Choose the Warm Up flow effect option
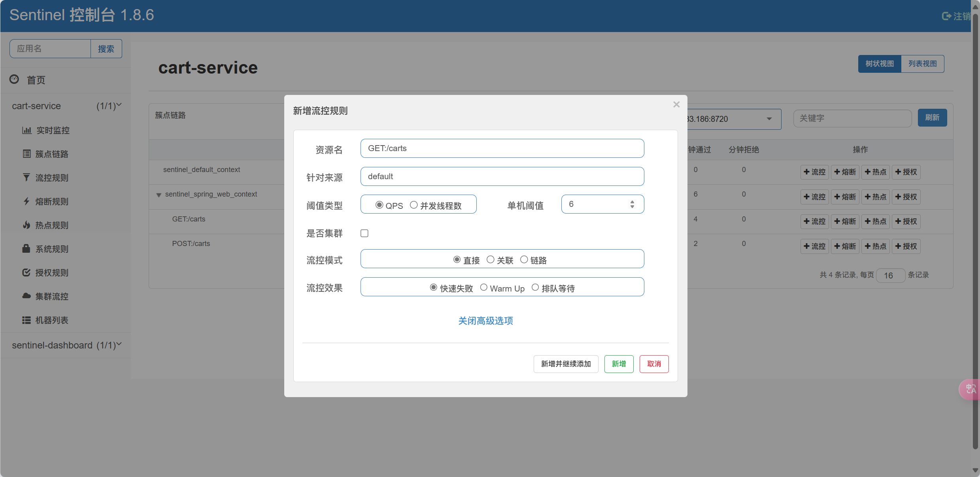 coord(483,288)
